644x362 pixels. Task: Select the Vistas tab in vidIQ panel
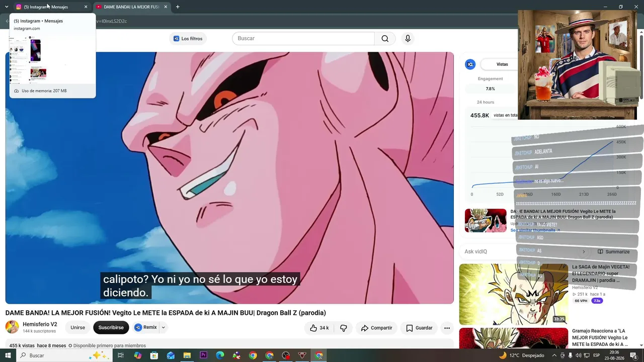(x=502, y=64)
